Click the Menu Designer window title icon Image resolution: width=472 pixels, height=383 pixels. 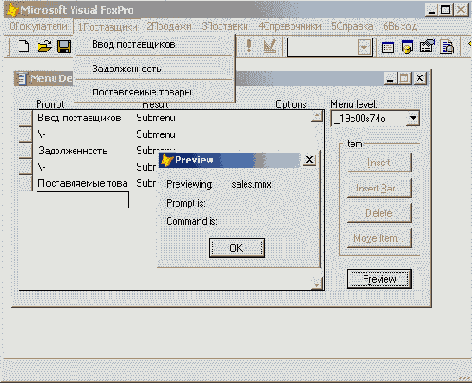22,79
